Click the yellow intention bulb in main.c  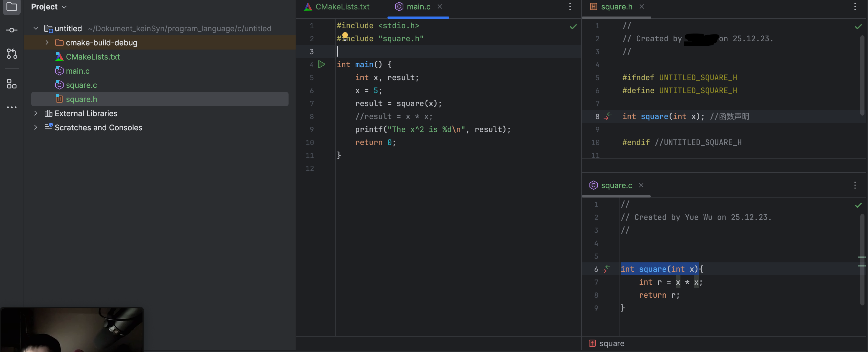pos(345,35)
